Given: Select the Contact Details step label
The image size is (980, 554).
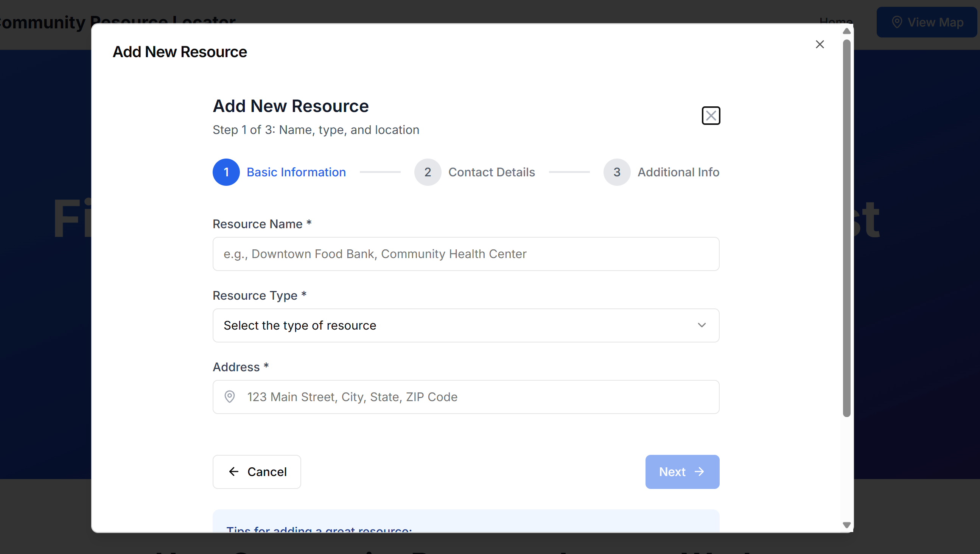Looking at the screenshot, I should [491, 172].
